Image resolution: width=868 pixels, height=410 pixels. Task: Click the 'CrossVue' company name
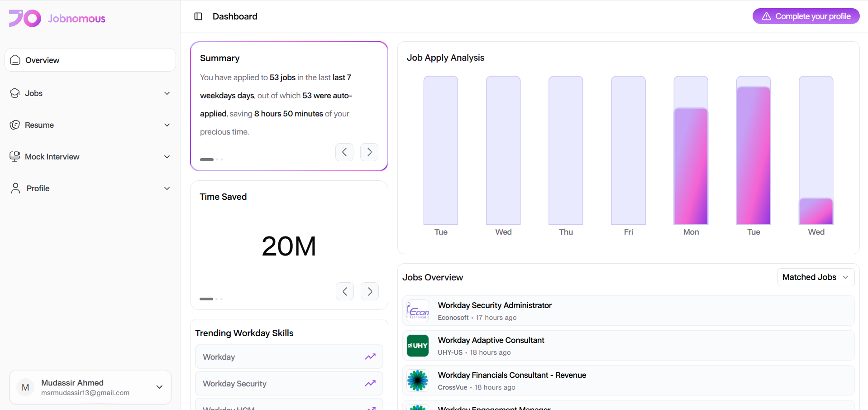(453, 387)
